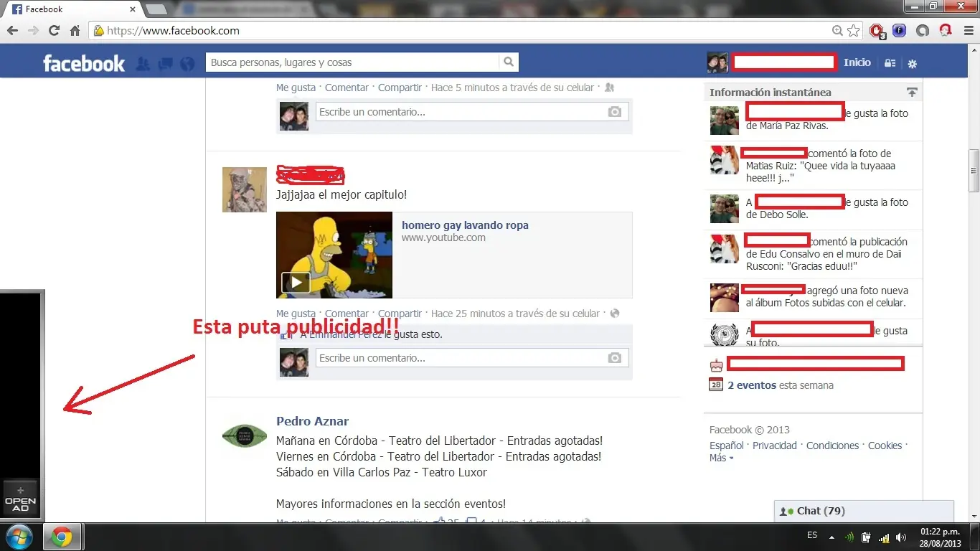
Task: Reload the Facebook page
Action: point(54,31)
